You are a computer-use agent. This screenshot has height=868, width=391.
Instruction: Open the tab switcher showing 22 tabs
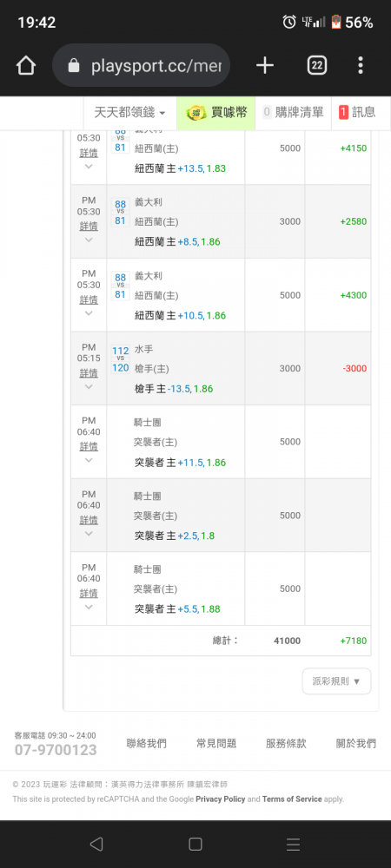tap(317, 66)
